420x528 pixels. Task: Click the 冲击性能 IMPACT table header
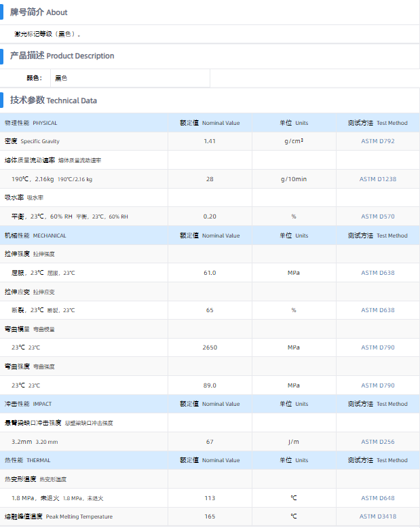[x=28, y=404]
